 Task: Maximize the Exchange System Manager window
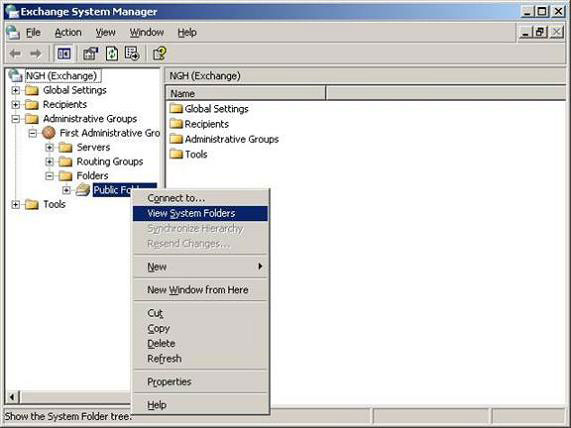tap(542, 12)
